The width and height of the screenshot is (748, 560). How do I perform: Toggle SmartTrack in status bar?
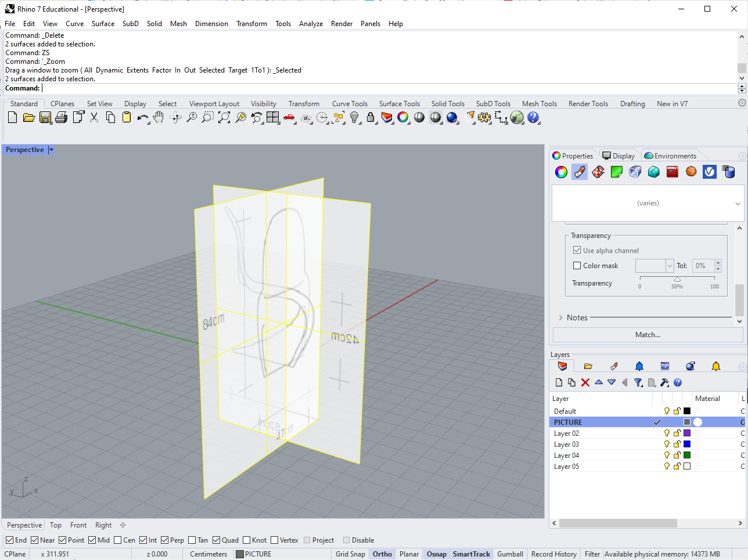pyautogui.click(x=471, y=554)
